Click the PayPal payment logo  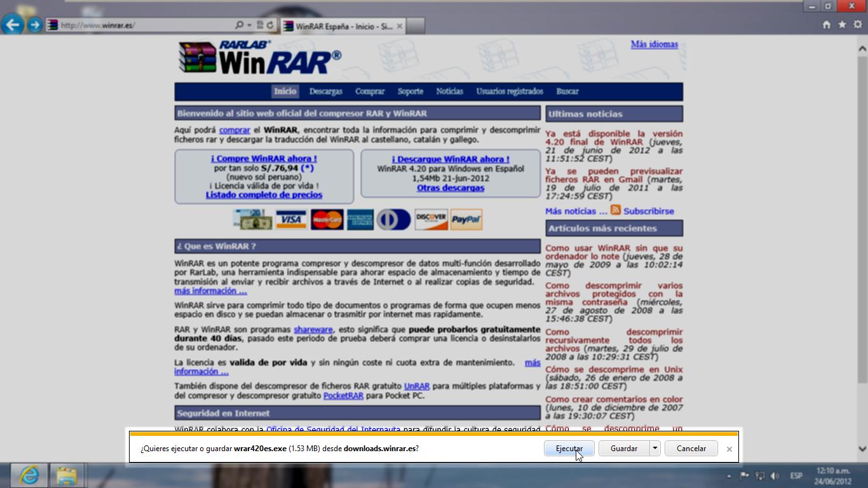click(x=466, y=219)
